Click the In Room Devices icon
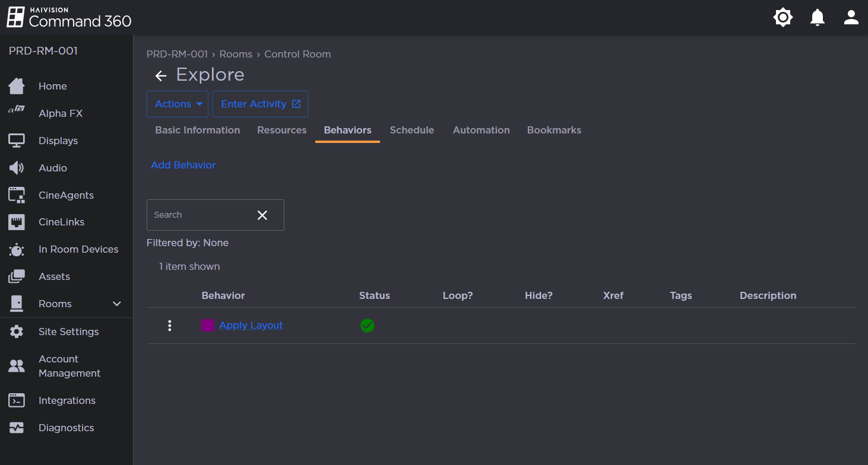This screenshot has width=868, height=465. pos(17,249)
